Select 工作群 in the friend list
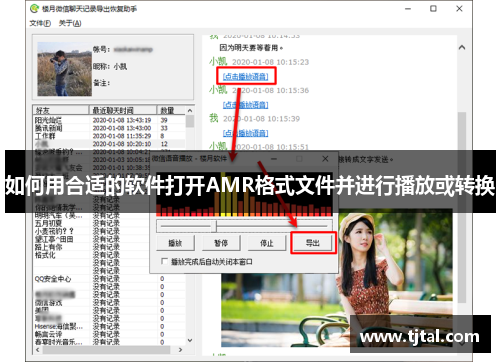Image resolution: width=500 pixels, height=362 pixels. click(x=45, y=136)
